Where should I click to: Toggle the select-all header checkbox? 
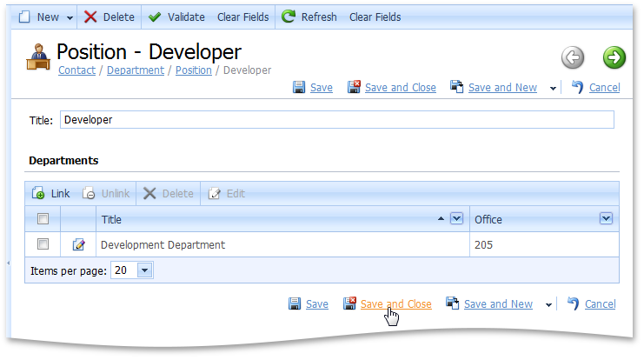click(x=43, y=218)
